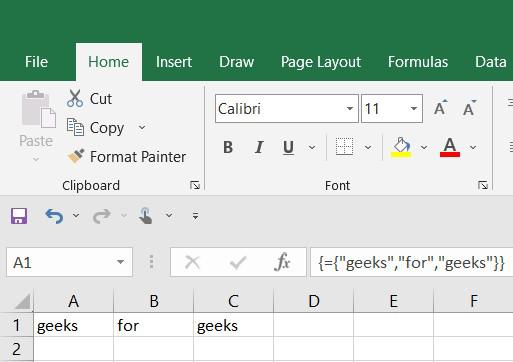The width and height of the screenshot is (513, 362).
Task: Increase the font size
Action: coord(440,108)
